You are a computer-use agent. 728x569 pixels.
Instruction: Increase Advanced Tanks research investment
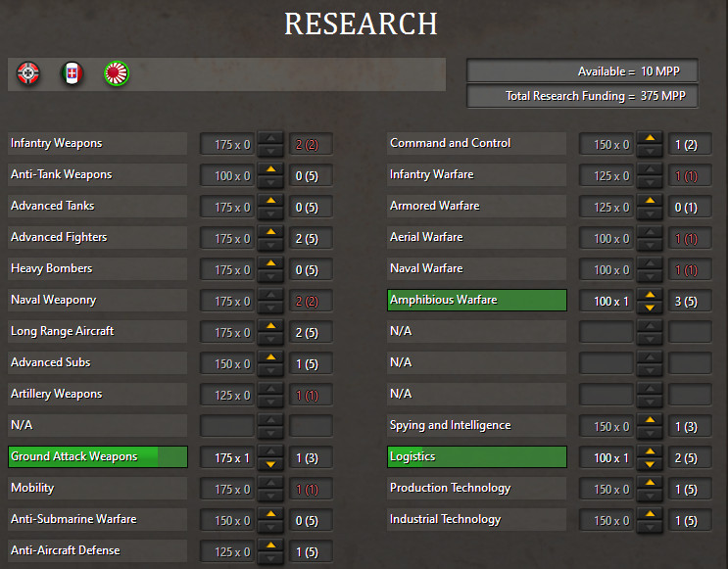click(x=270, y=201)
